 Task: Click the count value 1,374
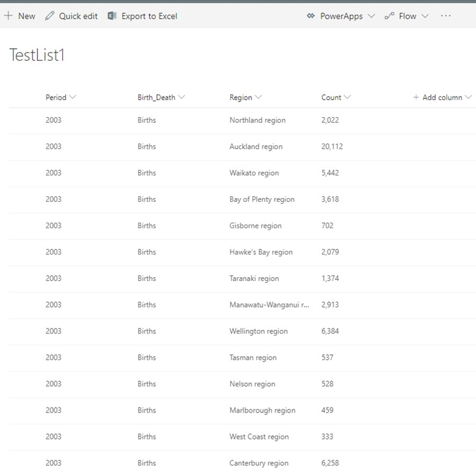(x=330, y=278)
